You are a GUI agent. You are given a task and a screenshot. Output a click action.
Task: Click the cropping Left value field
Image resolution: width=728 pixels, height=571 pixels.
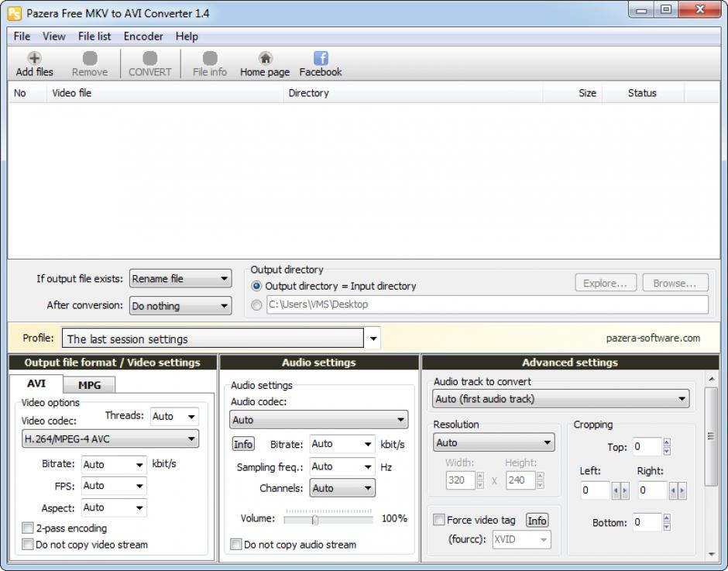click(595, 490)
